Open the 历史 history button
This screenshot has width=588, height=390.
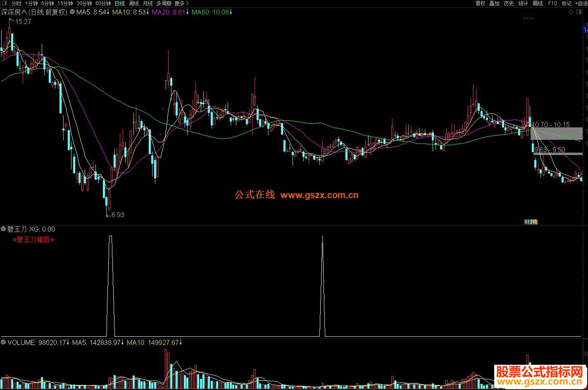pyautogui.click(x=509, y=3)
